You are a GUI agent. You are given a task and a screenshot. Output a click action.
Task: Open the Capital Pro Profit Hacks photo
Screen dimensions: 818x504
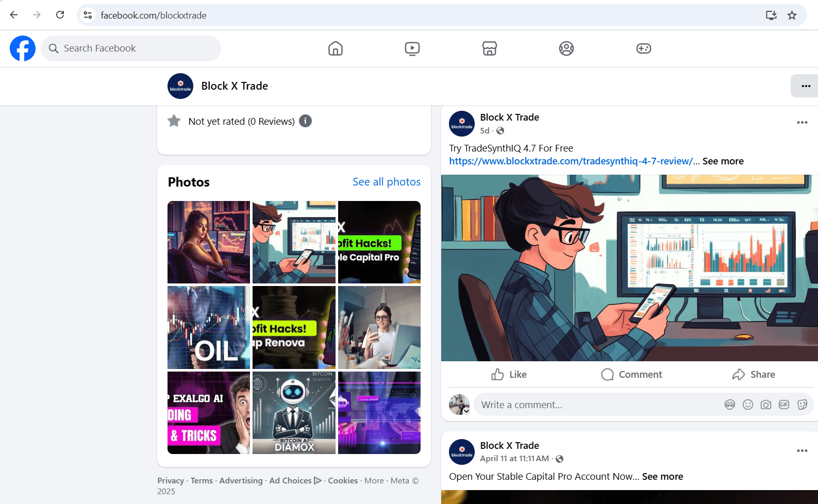coord(379,242)
